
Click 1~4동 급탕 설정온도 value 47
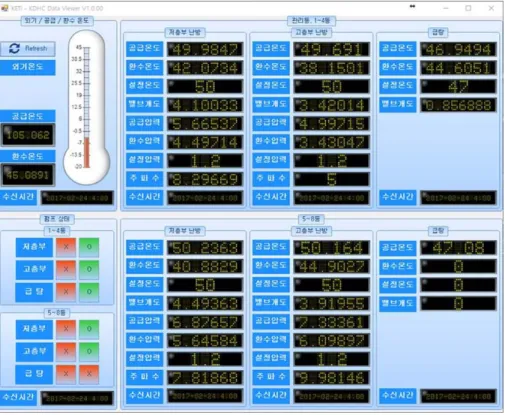coord(458,87)
